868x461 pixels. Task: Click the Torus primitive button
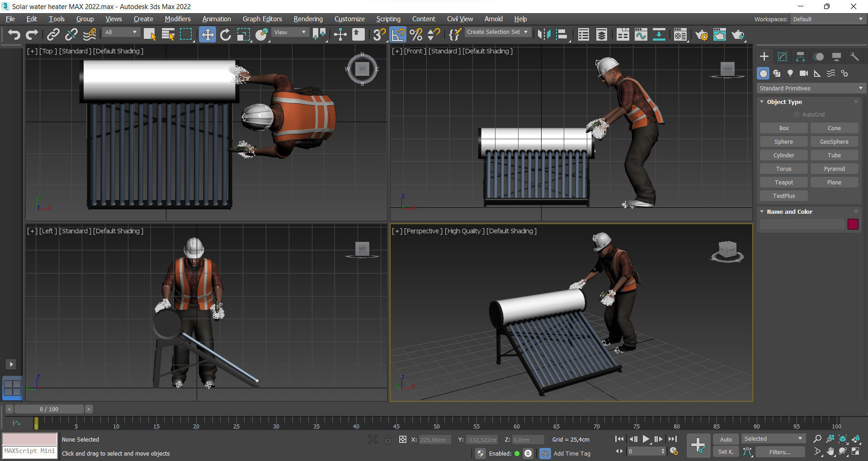point(784,169)
